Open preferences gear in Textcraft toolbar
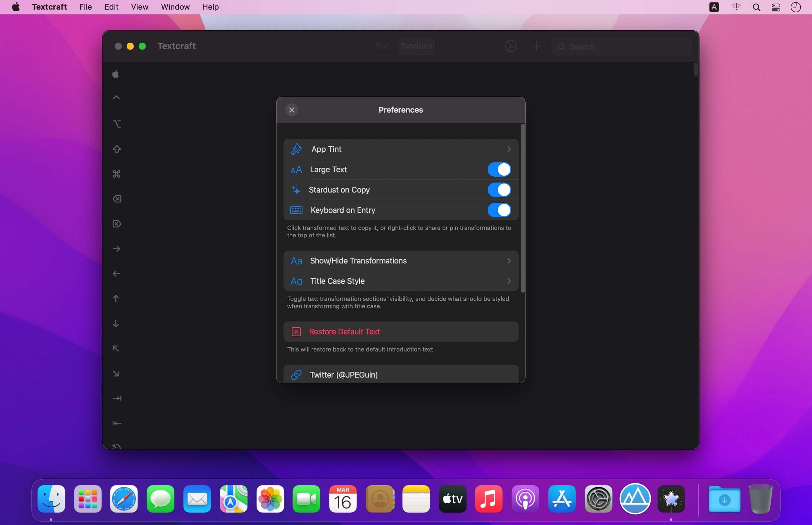The height and width of the screenshot is (525, 812). coord(511,46)
